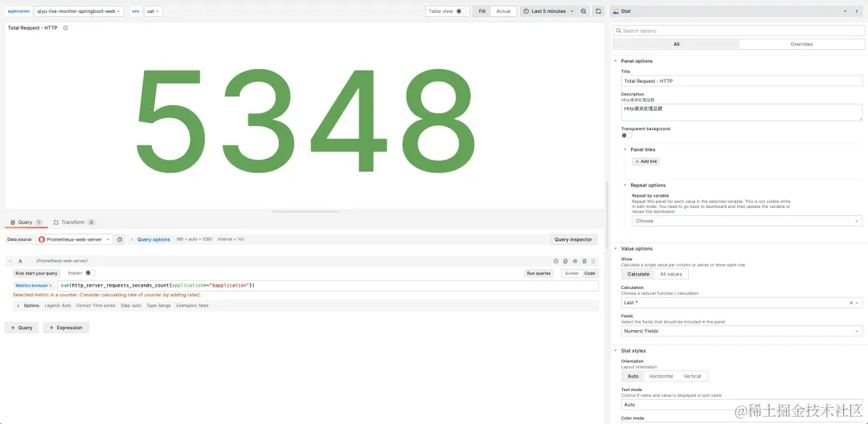
Task: Select Calculate under Show
Action: 638,274
